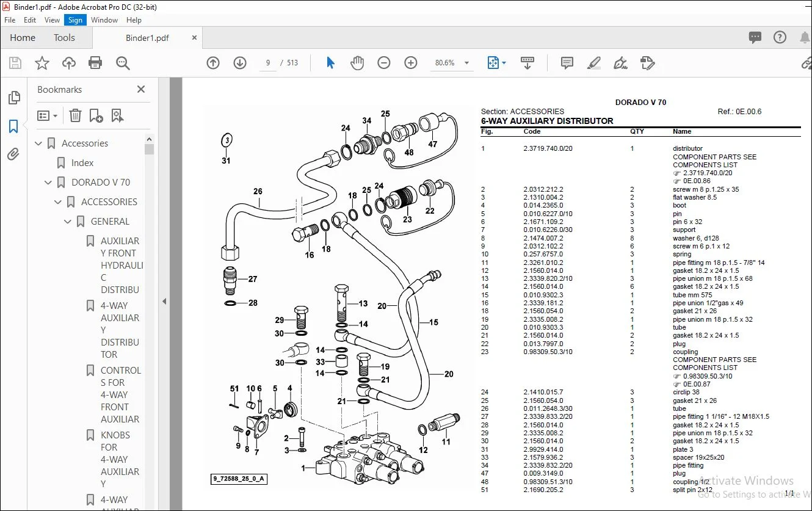Select the Highlight text tool
This screenshot has width=812, height=511.
593,63
